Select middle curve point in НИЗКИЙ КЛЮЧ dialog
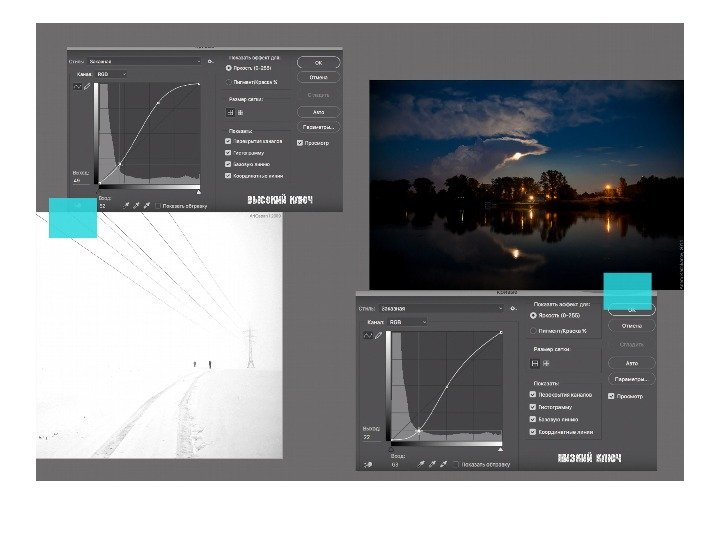This screenshot has width=720, height=540. click(x=447, y=387)
